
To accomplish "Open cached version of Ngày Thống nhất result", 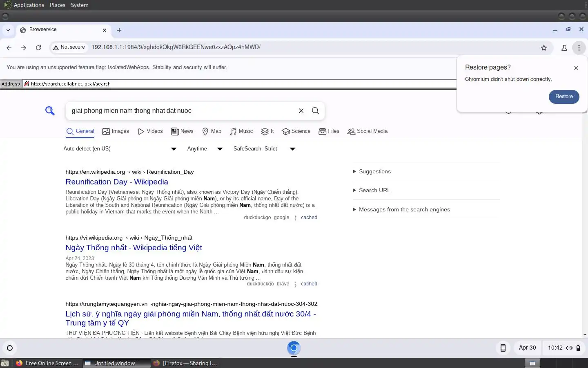I will coord(309,284).
